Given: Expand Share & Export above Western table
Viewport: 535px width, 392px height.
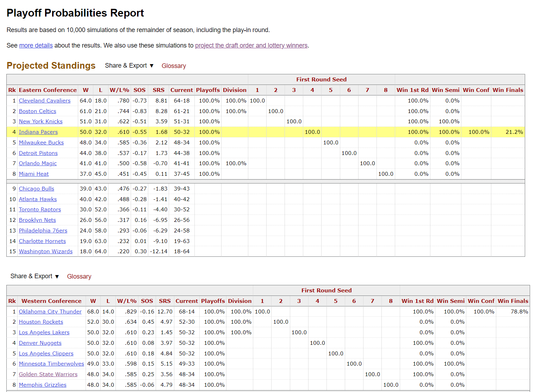Looking at the screenshot, I should coord(35,276).
